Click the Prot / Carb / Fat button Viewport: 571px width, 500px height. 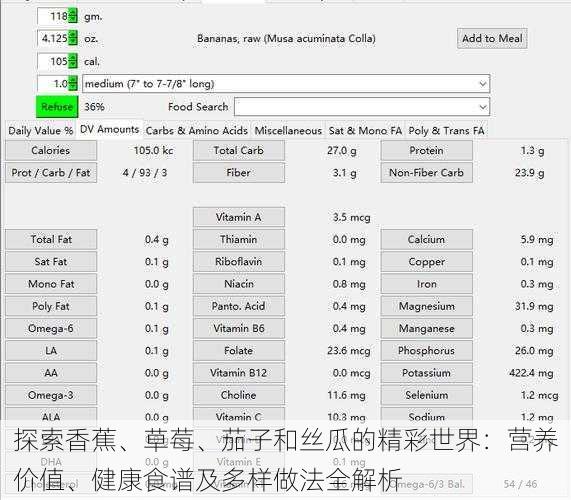(x=51, y=173)
